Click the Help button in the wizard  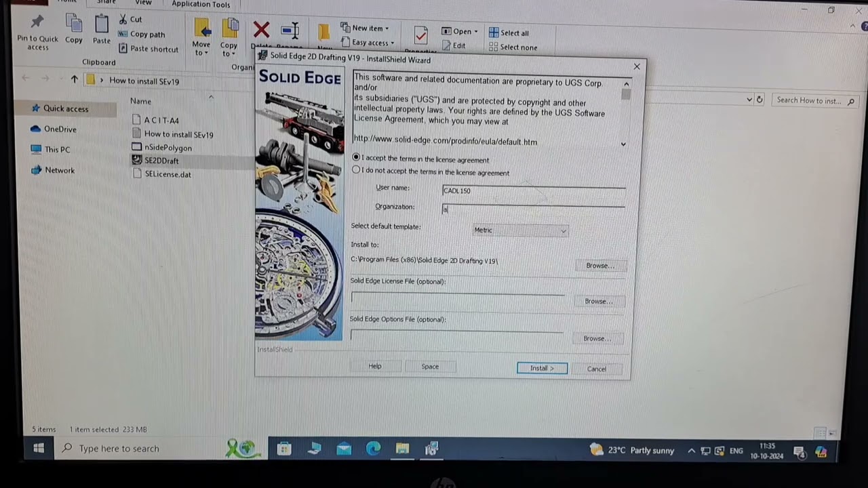click(375, 366)
